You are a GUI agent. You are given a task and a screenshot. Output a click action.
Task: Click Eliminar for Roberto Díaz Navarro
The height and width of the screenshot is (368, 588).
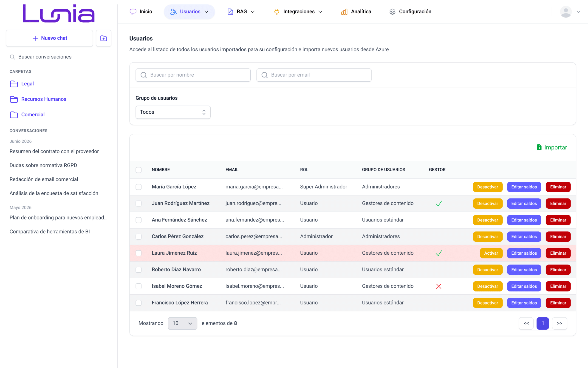tap(558, 270)
